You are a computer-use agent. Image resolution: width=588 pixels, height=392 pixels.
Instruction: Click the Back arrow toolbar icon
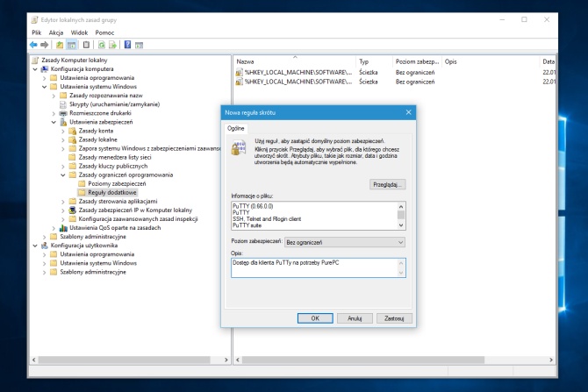(x=33, y=45)
